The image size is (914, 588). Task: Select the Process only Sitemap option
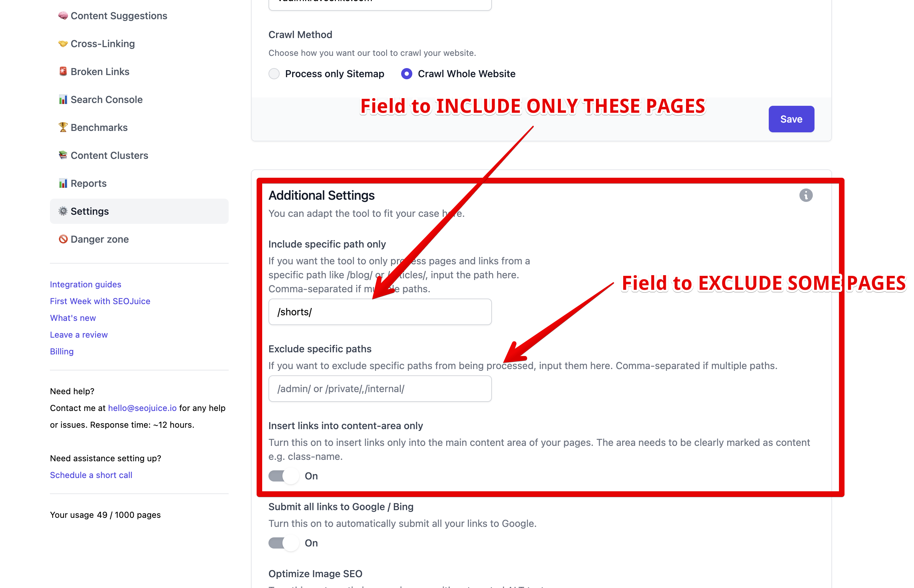point(274,74)
